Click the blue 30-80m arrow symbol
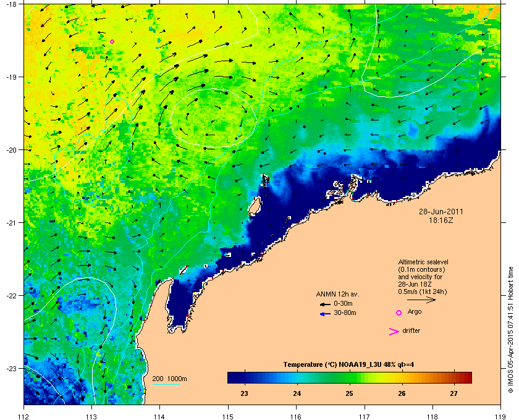The height and width of the screenshot is (420, 519). 325,314
